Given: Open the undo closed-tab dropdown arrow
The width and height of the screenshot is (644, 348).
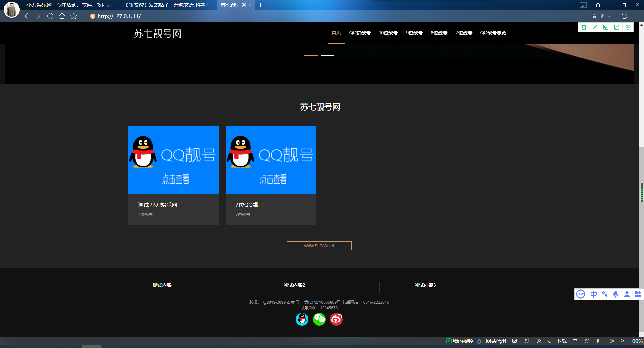Looking at the screenshot, I should click(630, 16).
